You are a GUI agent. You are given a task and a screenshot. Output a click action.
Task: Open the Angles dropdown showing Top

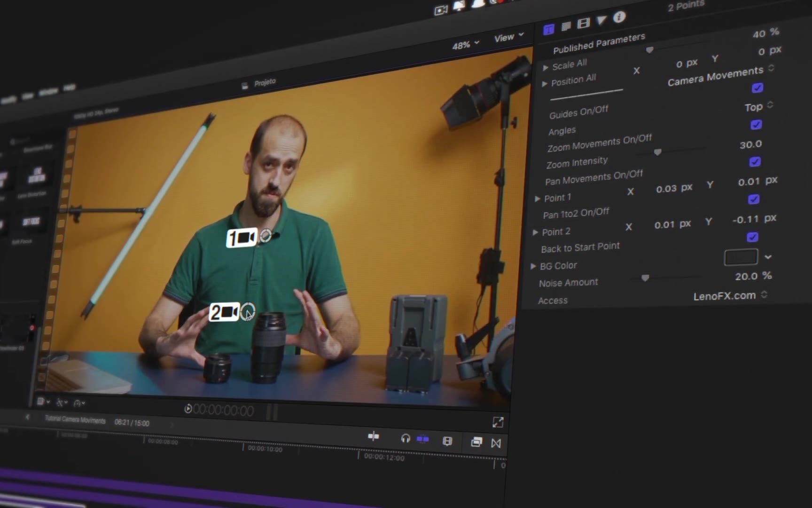[x=758, y=107]
